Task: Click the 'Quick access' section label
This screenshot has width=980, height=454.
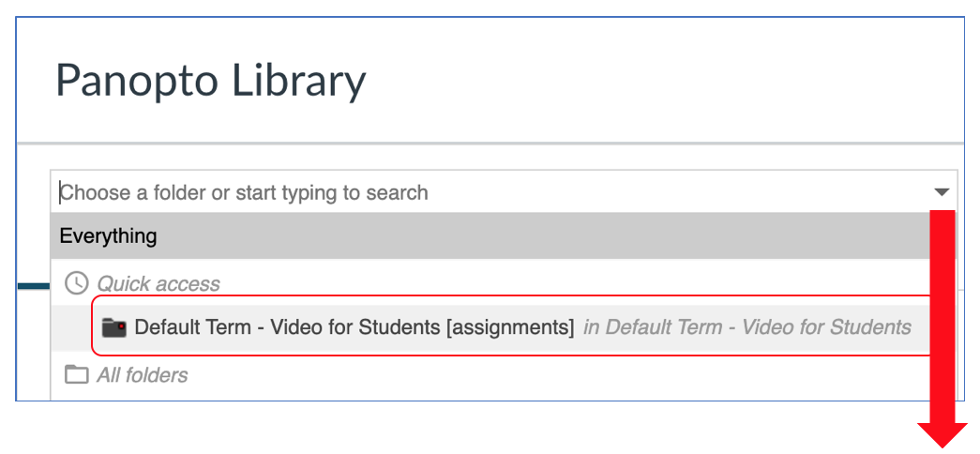Action: pos(158,284)
